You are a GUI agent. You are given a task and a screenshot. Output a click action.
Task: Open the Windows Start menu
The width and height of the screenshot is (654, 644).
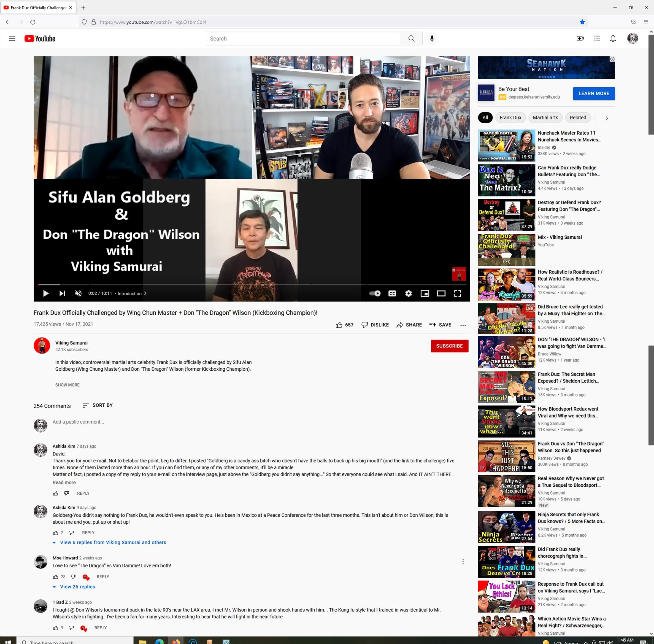pos(8,642)
